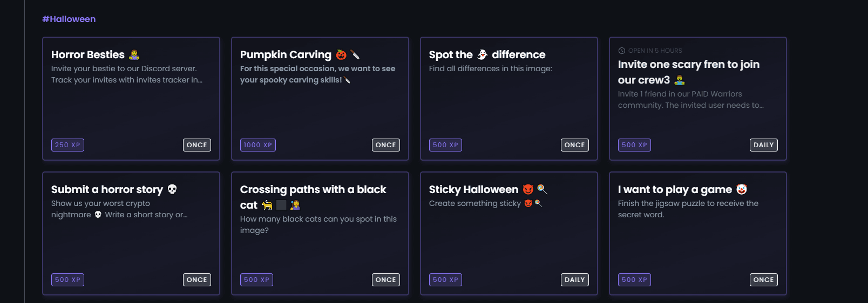The width and height of the screenshot is (868, 303).
Task: Click the clock icon next to Open in 5 hours
Action: pos(622,51)
